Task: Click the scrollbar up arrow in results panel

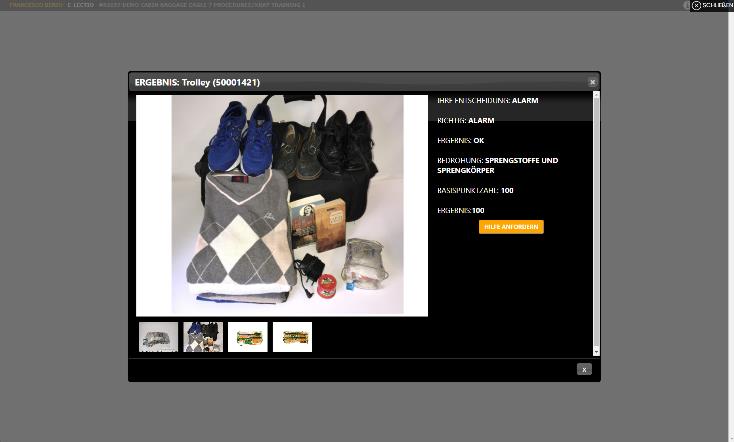Action: (x=597, y=96)
